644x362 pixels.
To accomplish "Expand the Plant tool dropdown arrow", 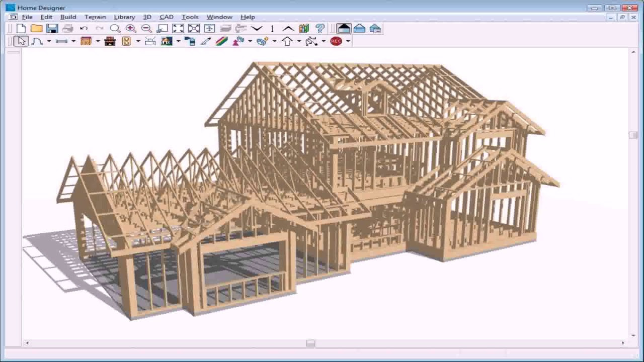I will click(250, 41).
